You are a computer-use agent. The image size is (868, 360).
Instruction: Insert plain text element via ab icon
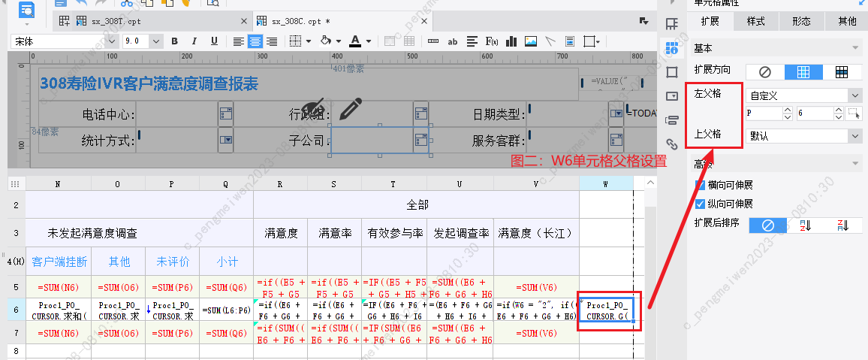pyautogui.click(x=452, y=41)
